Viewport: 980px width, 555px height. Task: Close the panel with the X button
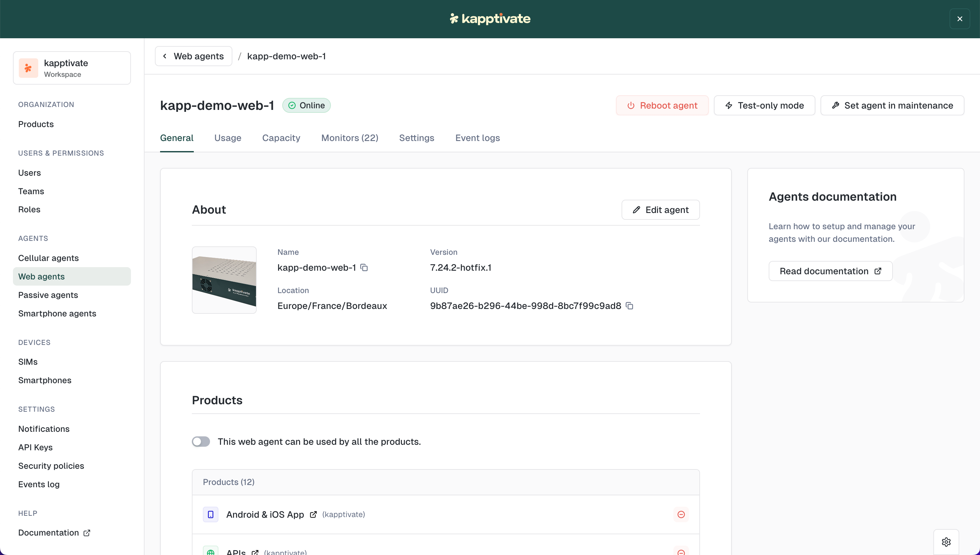tap(960, 19)
